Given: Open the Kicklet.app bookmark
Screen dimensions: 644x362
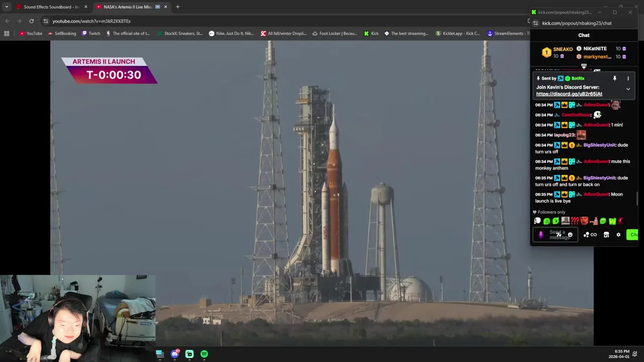Looking at the screenshot, I should coord(458,34).
